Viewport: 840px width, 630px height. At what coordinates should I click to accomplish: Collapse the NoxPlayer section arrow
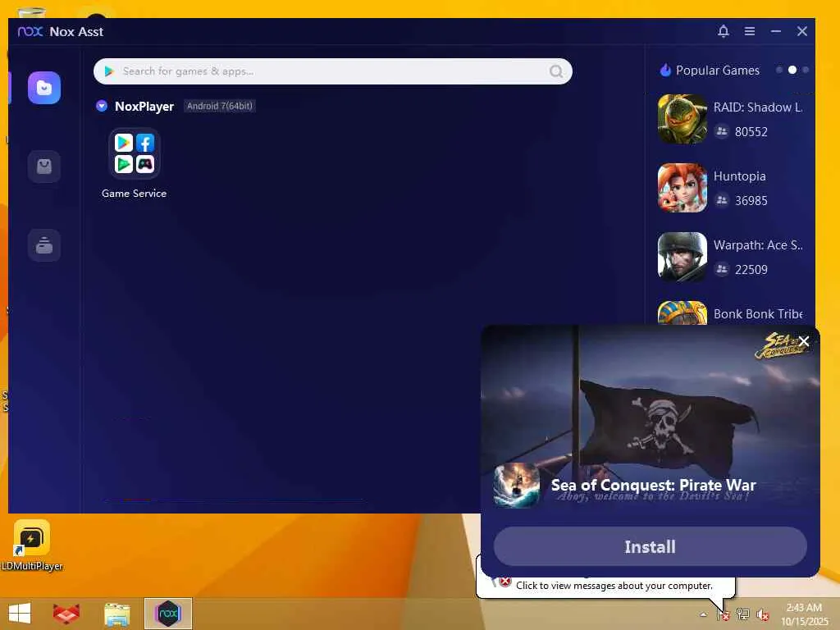[102, 106]
